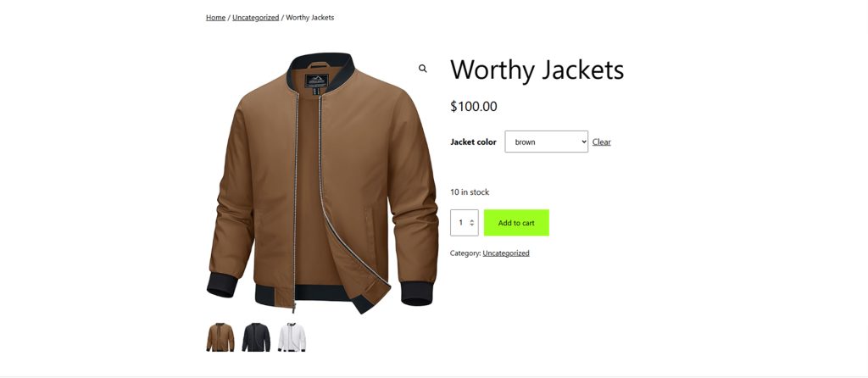Click the $100.00 price text
This screenshot has height=378, width=868.
point(474,106)
